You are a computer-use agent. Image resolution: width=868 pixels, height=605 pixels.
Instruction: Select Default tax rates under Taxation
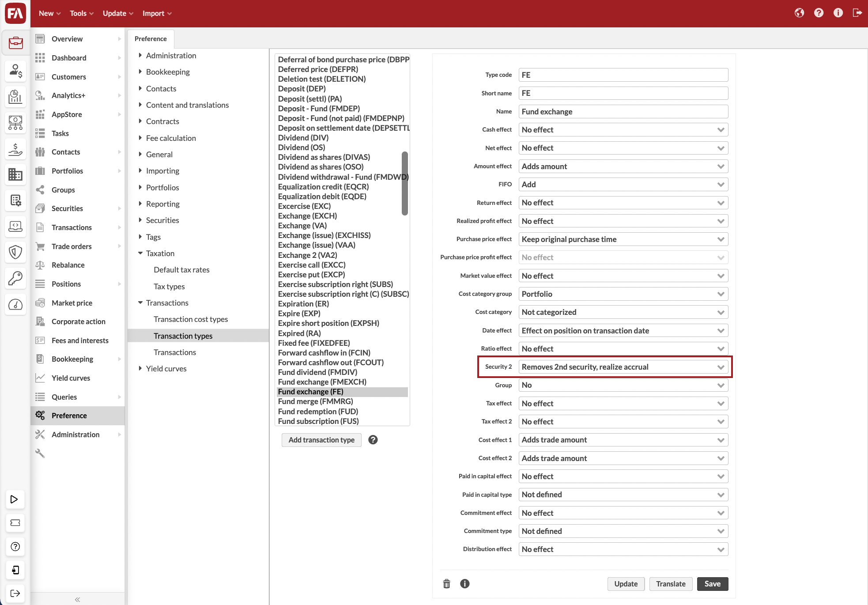tap(182, 270)
